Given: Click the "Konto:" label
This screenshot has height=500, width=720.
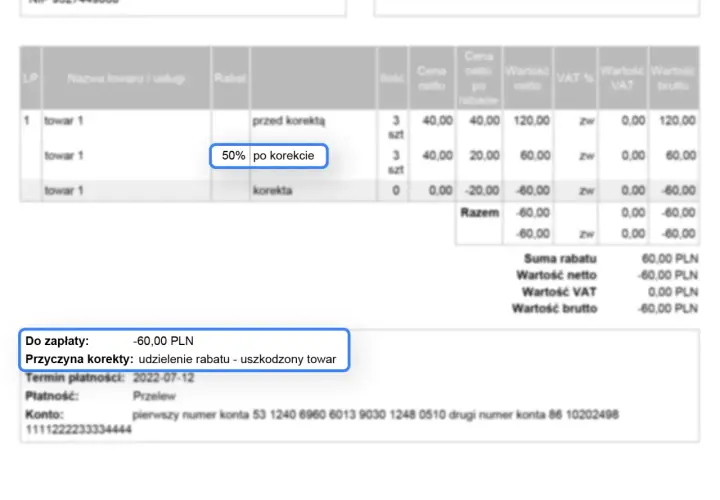Looking at the screenshot, I should (x=45, y=415).
